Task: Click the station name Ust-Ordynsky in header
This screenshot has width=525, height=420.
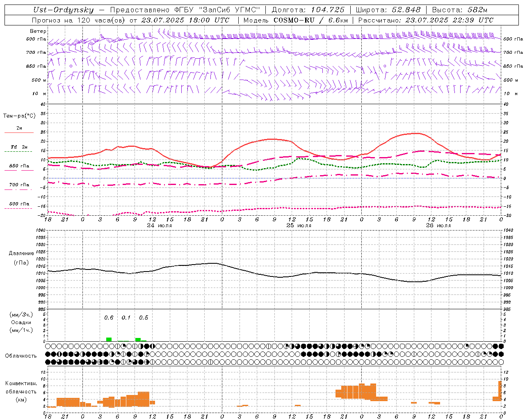Action: 63,10
